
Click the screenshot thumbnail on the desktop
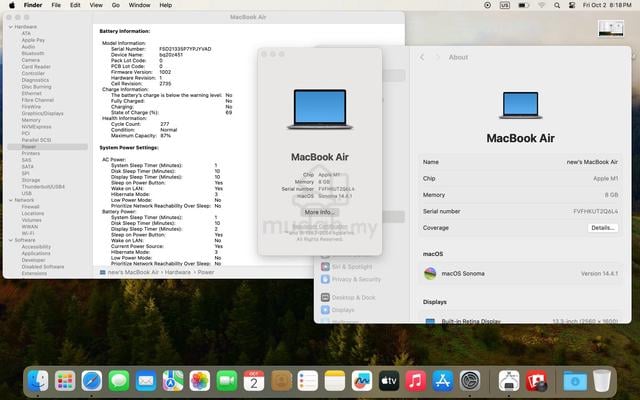(x=611, y=29)
